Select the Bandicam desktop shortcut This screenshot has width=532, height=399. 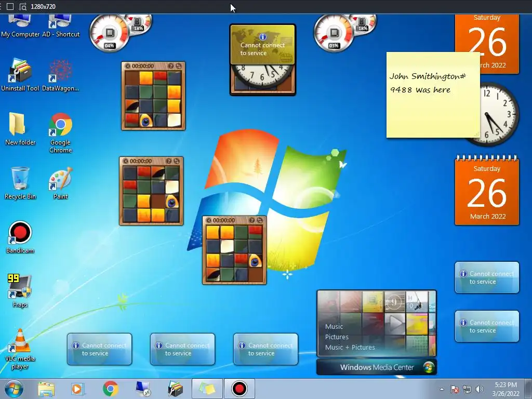coord(20,237)
